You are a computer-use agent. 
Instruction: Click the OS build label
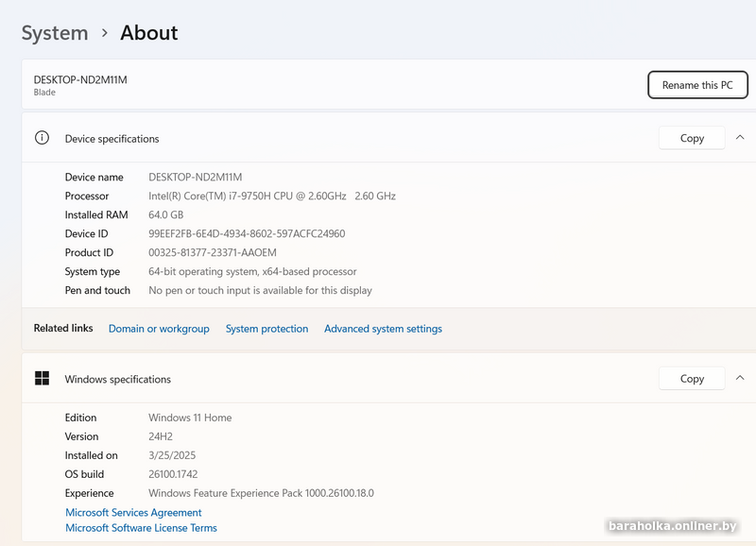coord(84,474)
